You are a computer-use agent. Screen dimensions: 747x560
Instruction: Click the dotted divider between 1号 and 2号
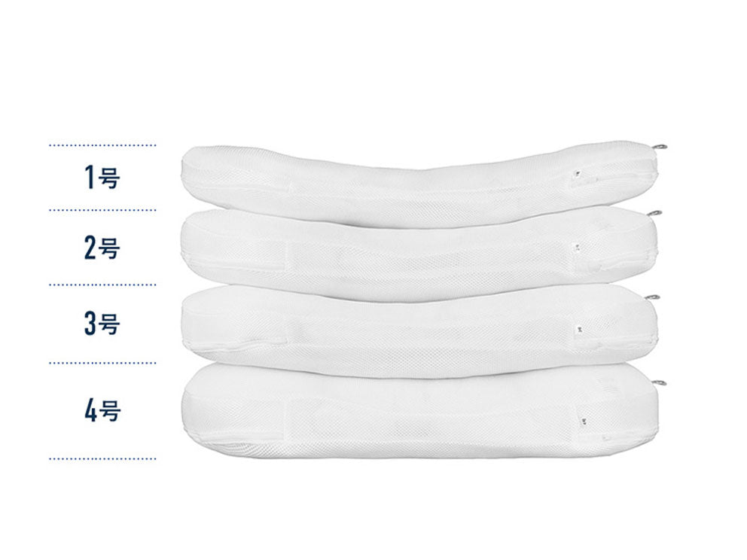[102, 211]
